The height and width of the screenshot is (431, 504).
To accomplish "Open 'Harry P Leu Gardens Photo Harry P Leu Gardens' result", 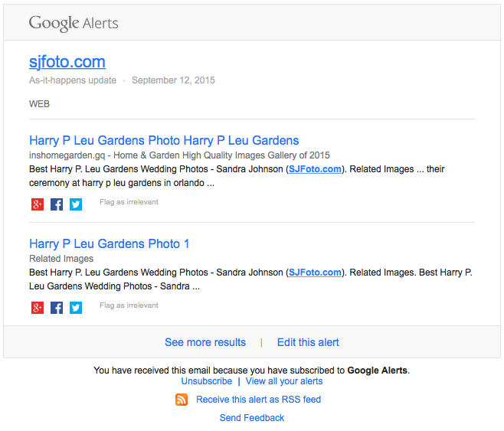I will 164,141.
